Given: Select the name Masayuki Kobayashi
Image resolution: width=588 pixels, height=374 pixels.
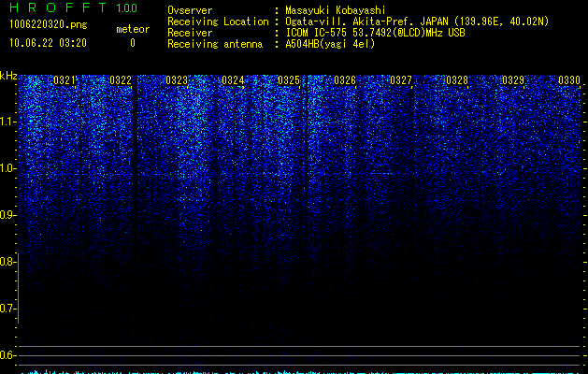Looking at the screenshot, I should click(336, 10).
